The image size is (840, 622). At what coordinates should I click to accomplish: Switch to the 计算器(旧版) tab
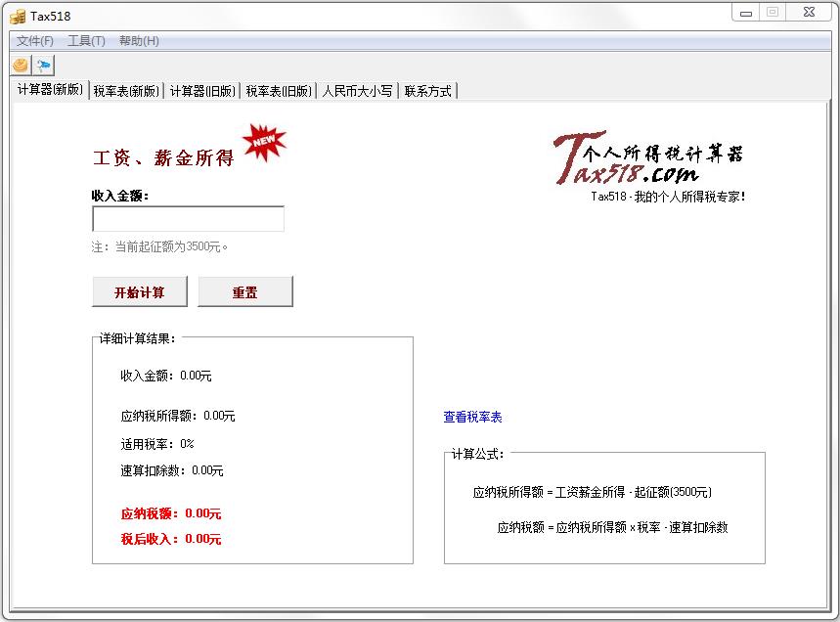point(202,91)
